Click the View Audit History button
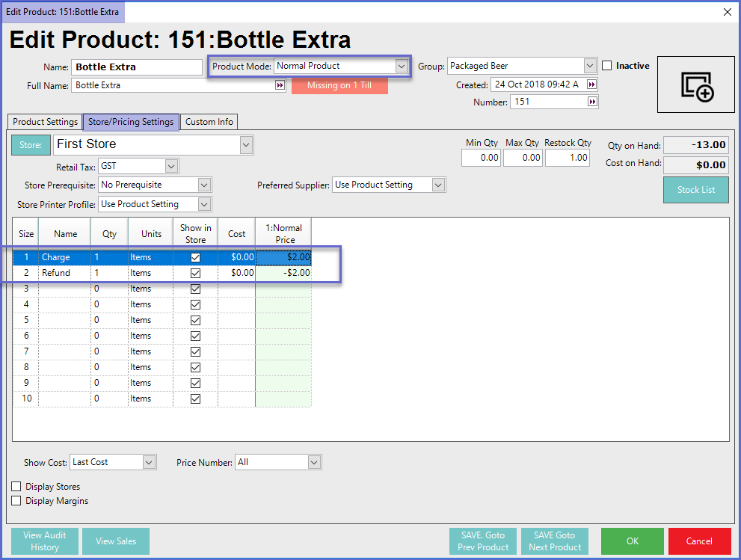Image resolution: width=741 pixels, height=560 pixels. point(45,541)
